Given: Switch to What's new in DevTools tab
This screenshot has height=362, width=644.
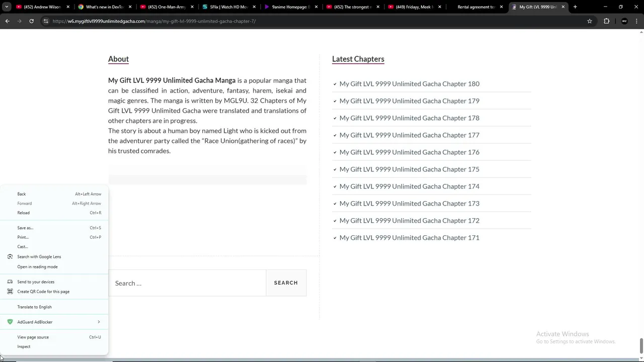Looking at the screenshot, I should click(x=104, y=7).
